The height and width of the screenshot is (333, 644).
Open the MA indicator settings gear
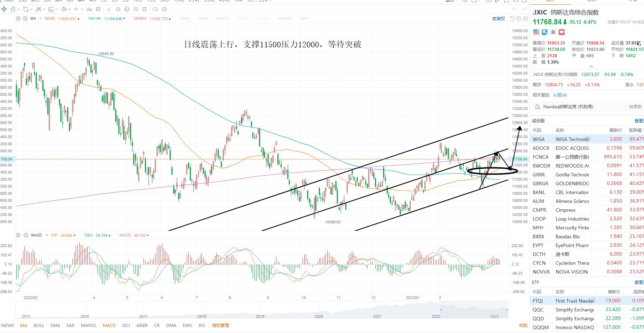(x=18, y=18)
